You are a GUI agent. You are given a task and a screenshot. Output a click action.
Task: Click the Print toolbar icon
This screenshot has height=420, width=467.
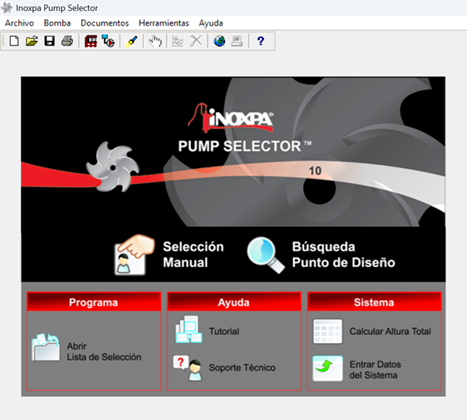[x=67, y=41]
